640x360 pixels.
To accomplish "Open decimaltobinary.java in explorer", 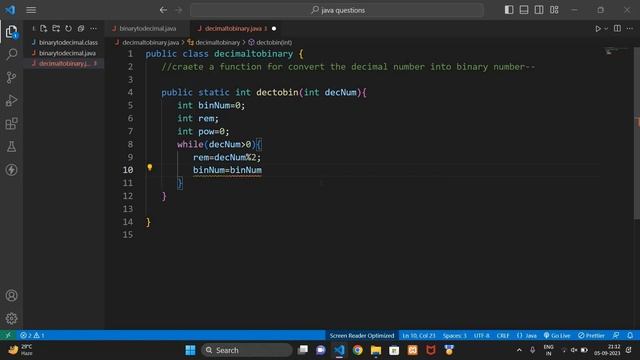I will [64, 64].
